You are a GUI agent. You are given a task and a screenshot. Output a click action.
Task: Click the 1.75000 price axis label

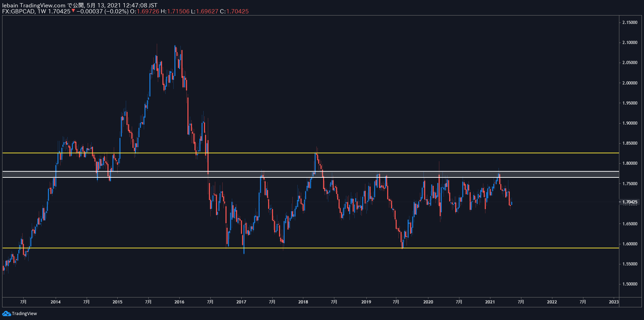630,184
